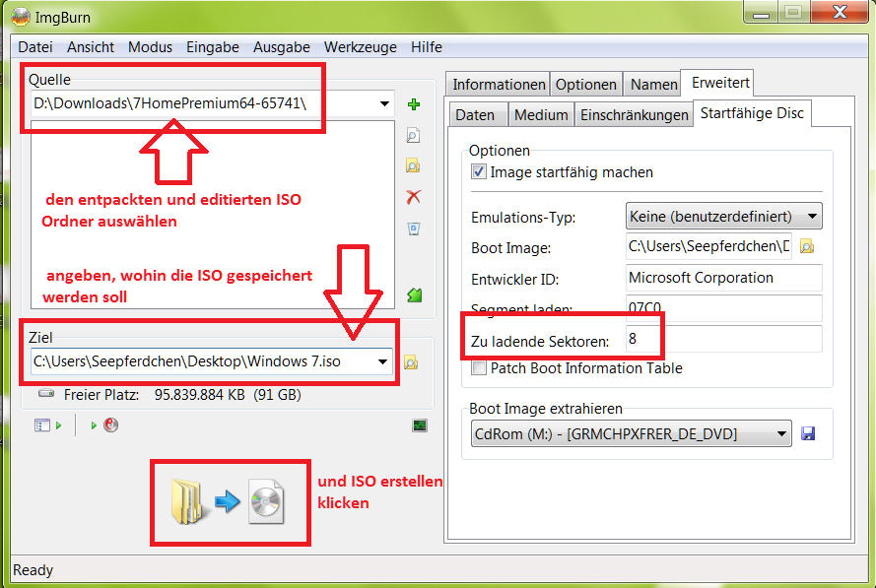Click the blue save boot image icon
The height and width of the screenshot is (588, 876).
(x=808, y=433)
